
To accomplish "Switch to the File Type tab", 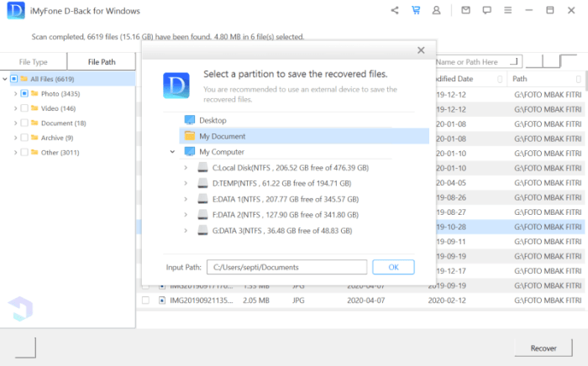I will point(34,62).
